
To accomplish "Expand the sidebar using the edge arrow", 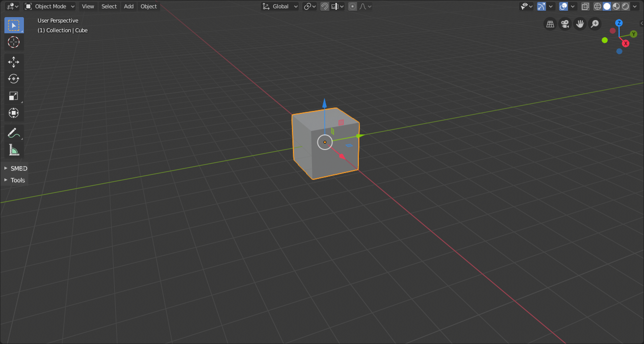I will [x=642, y=23].
